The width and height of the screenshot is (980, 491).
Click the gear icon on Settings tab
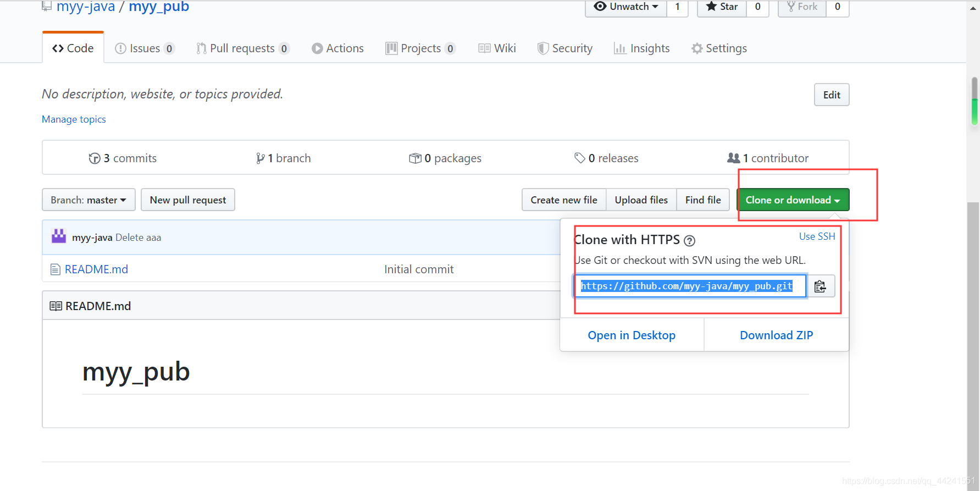coord(697,48)
